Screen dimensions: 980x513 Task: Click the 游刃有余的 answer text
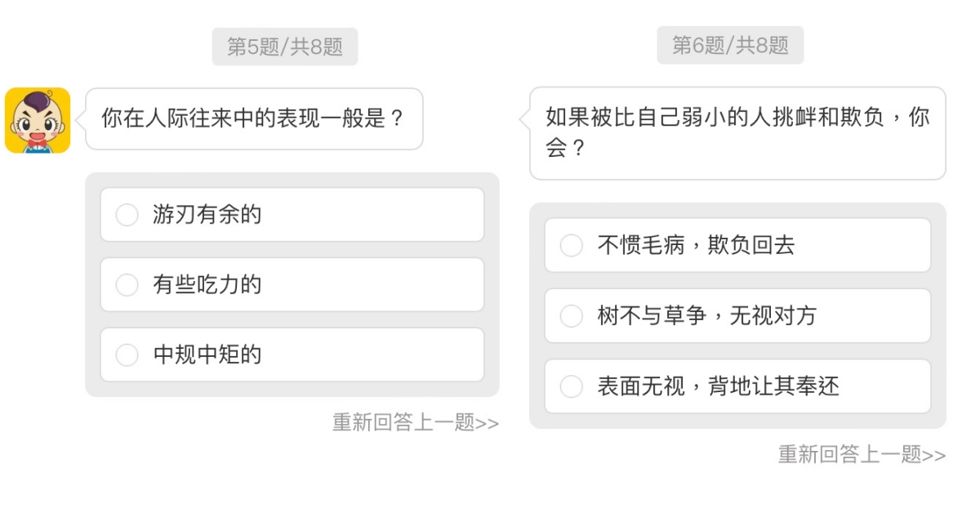pyautogui.click(x=207, y=215)
